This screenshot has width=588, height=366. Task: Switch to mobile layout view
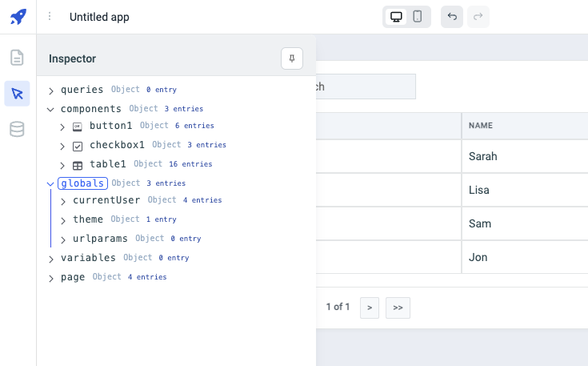(418, 17)
